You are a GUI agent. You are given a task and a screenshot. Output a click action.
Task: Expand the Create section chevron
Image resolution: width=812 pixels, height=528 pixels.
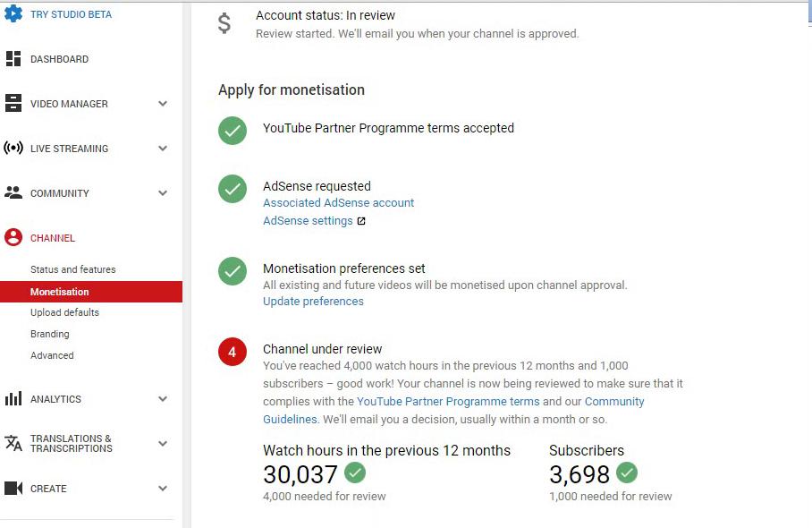point(163,488)
